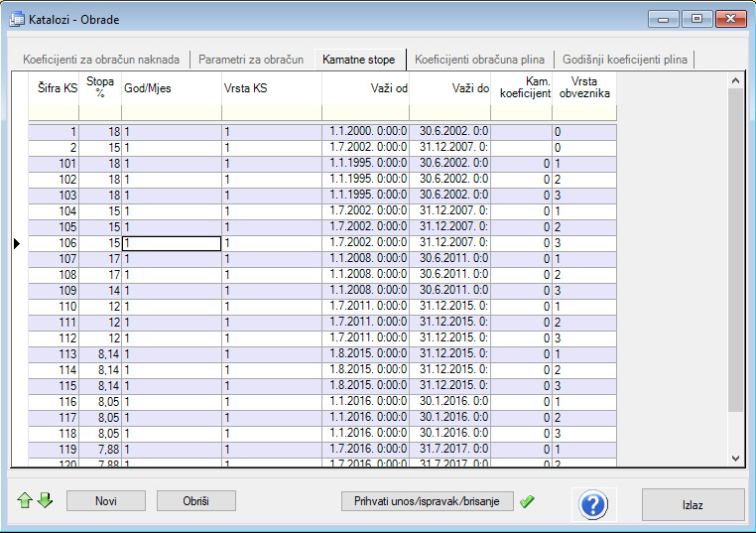Click Prihvati unos/ispravak/brisanje button
Viewport: 756px width, 533px height.
(428, 501)
